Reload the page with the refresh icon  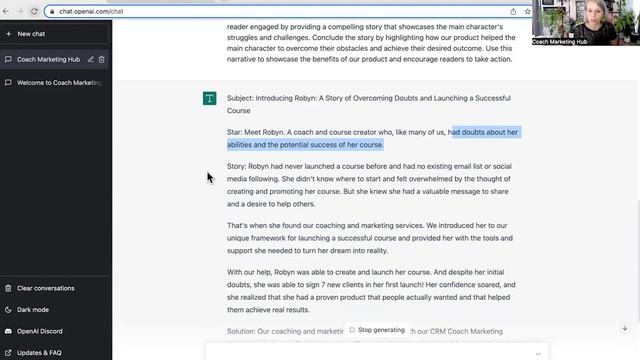pyautogui.click(x=34, y=11)
